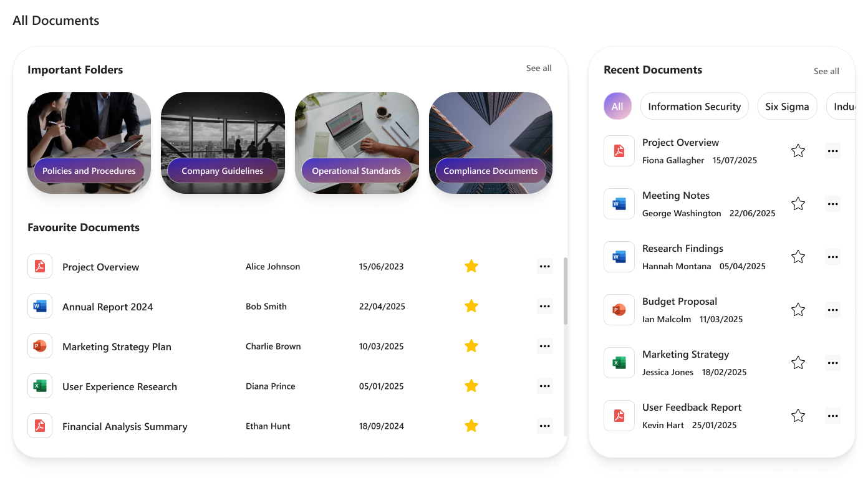Click the PDF icon next to User Feedback Report

click(619, 416)
